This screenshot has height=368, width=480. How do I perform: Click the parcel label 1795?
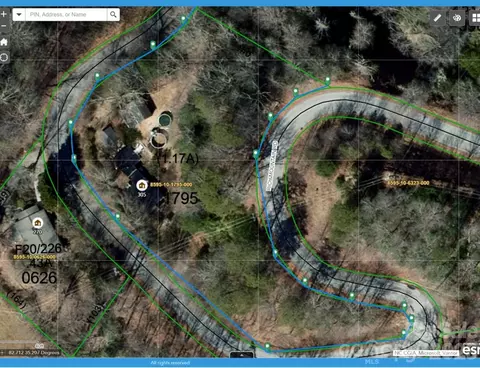click(181, 198)
